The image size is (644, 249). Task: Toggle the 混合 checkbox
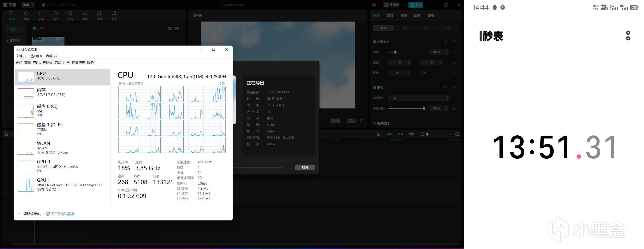[x=375, y=88]
